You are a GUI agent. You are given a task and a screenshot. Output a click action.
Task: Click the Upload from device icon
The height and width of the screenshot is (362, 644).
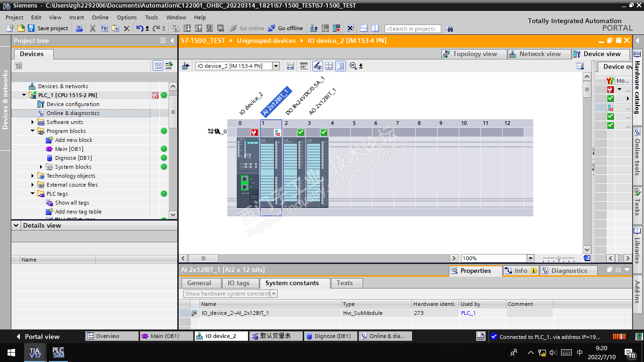198,28
